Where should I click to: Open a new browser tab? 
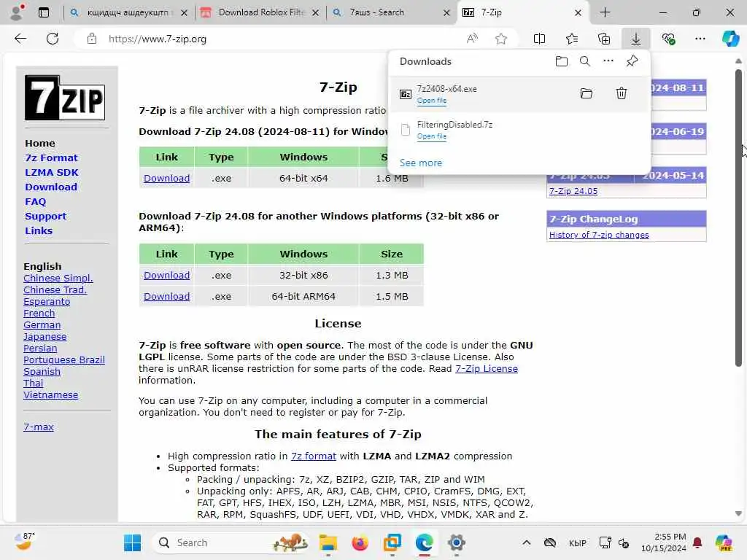pyautogui.click(x=605, y=12)
